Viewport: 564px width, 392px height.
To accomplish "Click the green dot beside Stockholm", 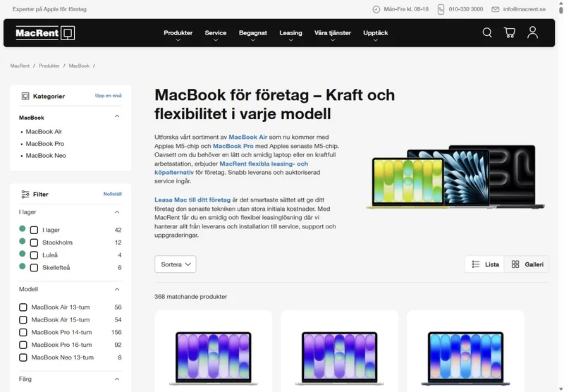I will click(23, 241).
